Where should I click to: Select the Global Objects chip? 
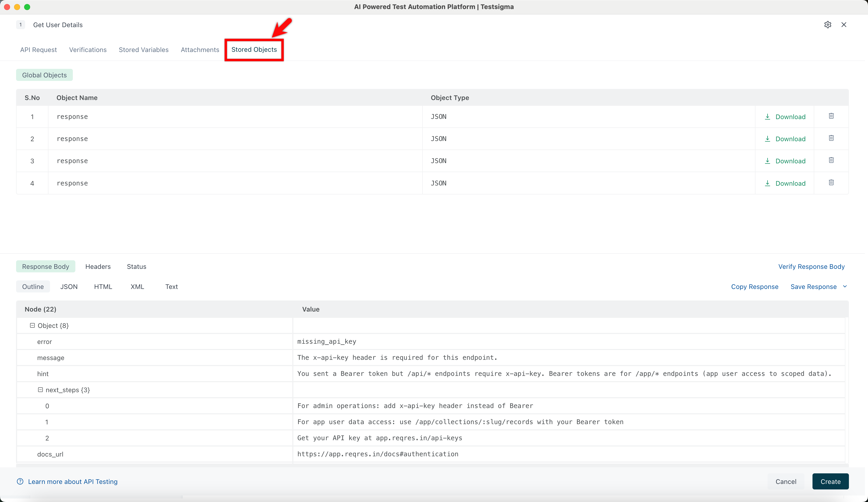tap(44, 75)
